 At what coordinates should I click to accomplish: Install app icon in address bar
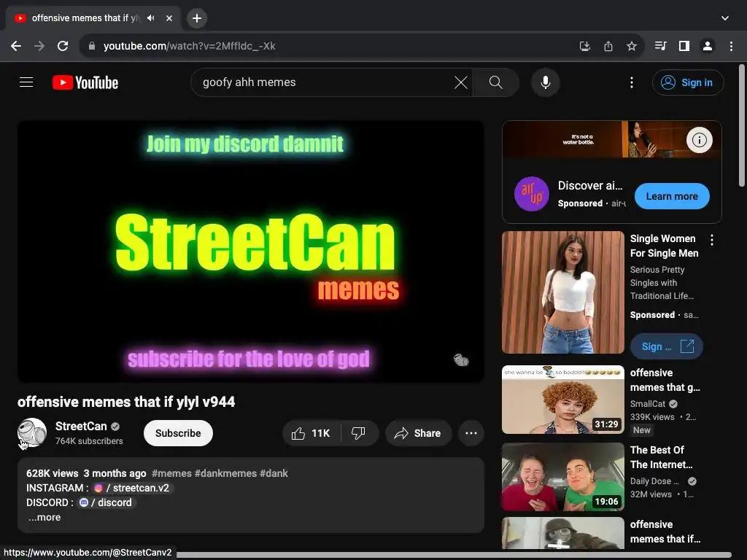584,46
